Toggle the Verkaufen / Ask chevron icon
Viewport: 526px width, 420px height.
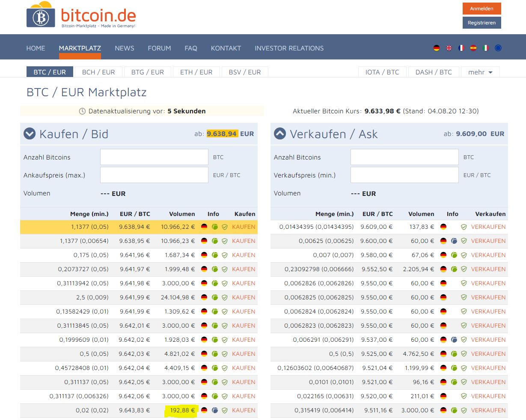pyautogui.click(x=280, y=134)
